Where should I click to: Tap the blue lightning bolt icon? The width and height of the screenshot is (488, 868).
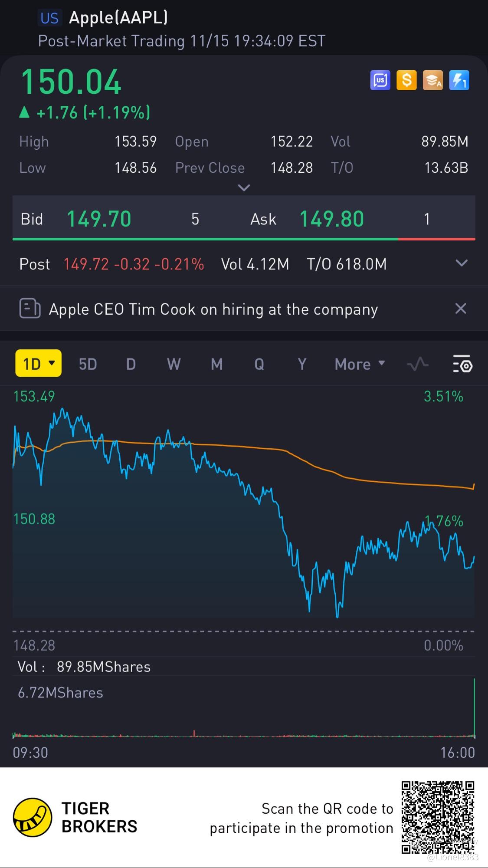click(x=459, y=80)
